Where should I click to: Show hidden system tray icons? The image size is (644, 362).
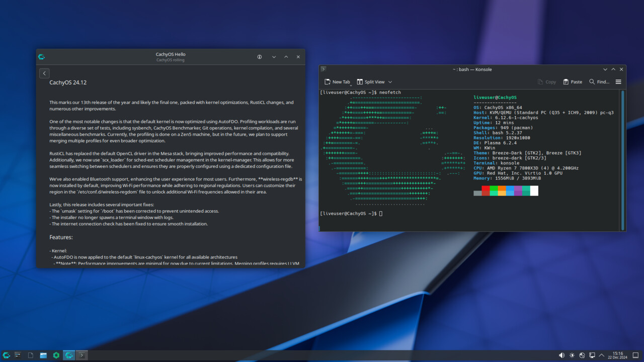pyautogui.click(x=602, y=355)
